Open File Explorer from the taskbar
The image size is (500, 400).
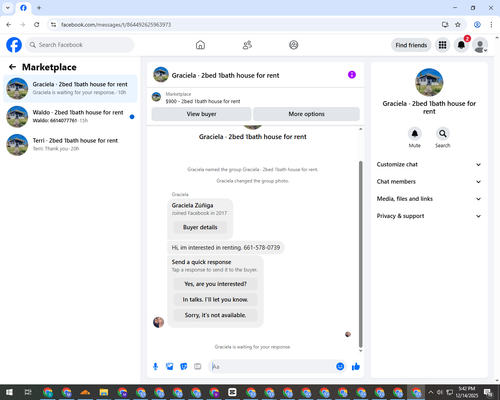(x=104, y=392)
